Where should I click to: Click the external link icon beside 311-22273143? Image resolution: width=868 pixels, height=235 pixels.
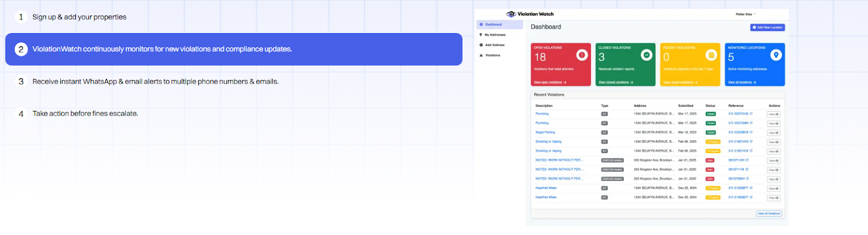pyautogui.click(x=751, y=114)
